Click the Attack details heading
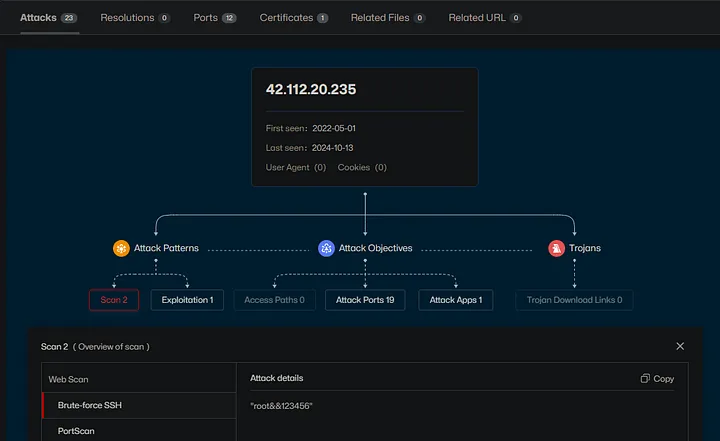720x441 pixels. point(276,378)
